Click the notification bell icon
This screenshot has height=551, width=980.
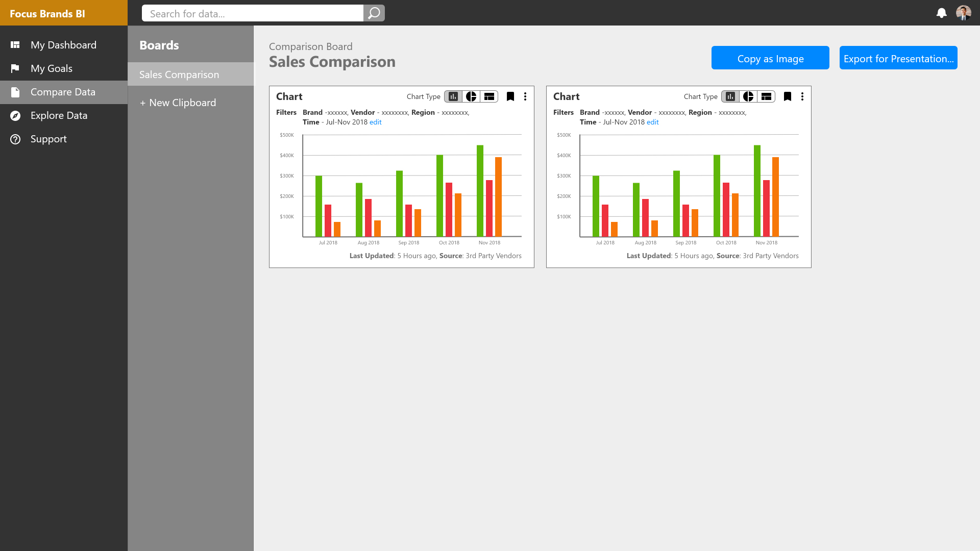point(942,12)
